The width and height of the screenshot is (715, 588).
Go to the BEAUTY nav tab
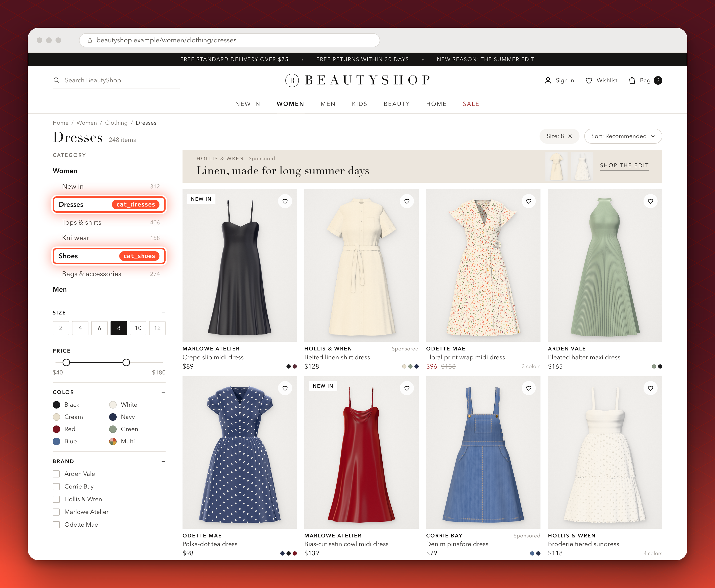397,104
